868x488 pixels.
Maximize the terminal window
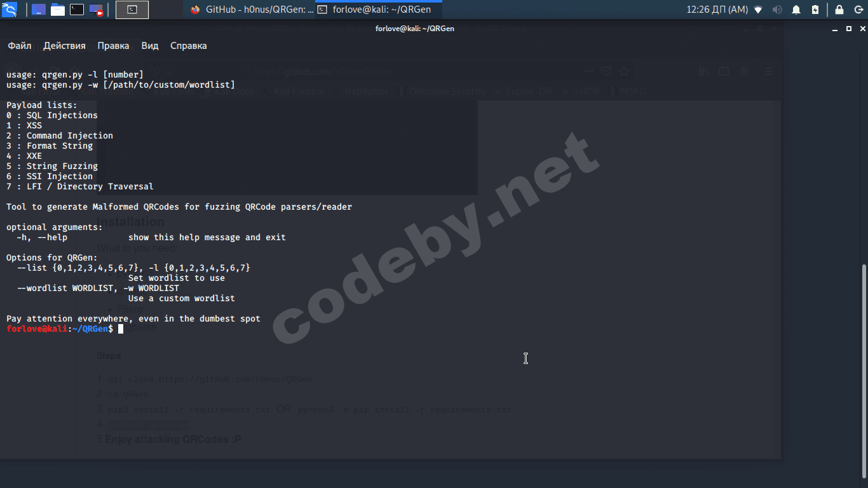pos(849,29)
